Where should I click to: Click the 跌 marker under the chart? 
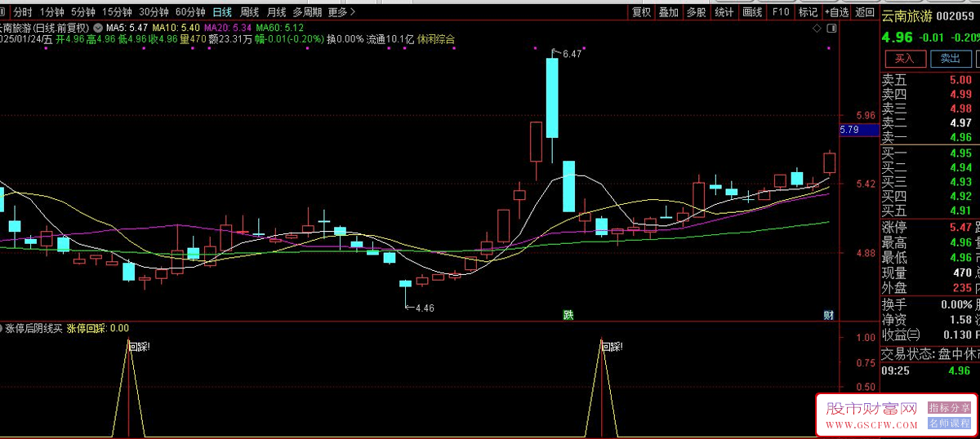(x=568, y=315)
